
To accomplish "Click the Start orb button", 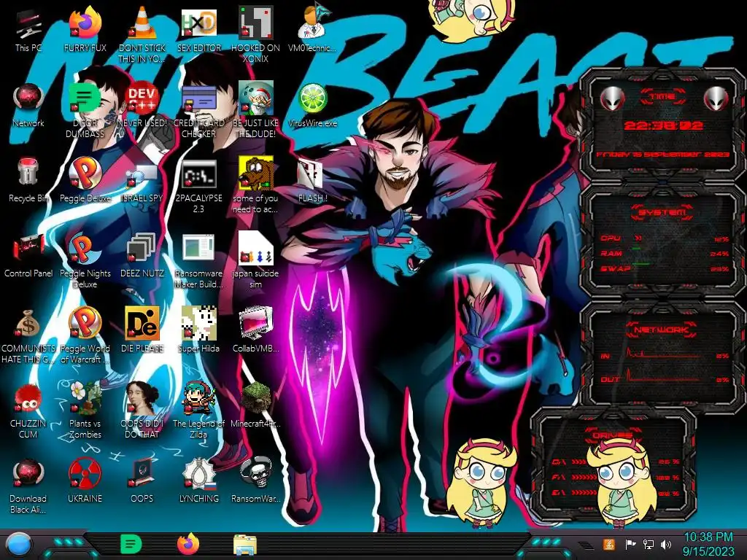I will click(18, 544).
